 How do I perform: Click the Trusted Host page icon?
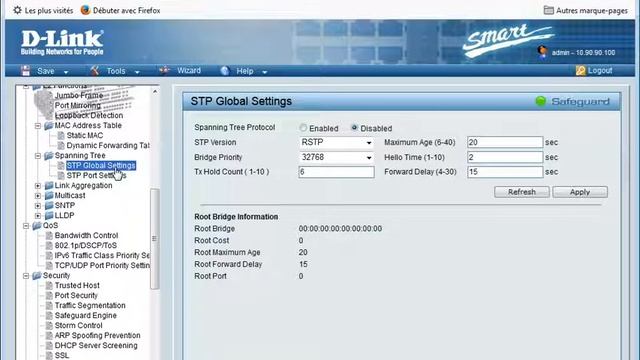tap(49, 286)
